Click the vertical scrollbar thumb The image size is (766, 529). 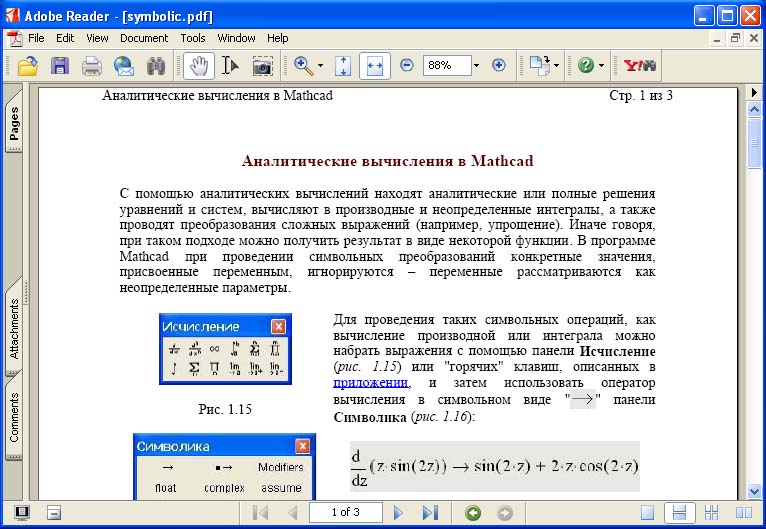(x=754, y=143)
